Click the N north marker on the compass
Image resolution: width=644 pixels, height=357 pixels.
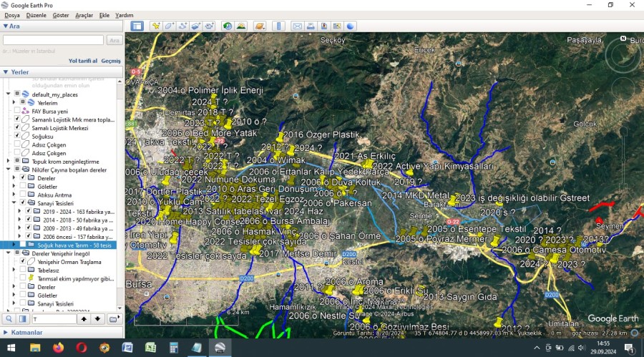(x=623, y=38)
